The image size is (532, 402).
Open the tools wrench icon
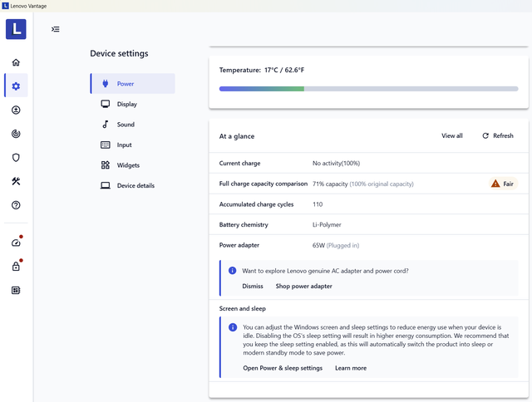point(16,181)
